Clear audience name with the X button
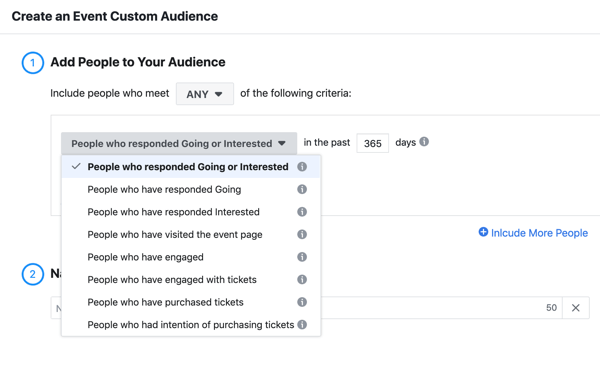This screenshot has width=600, height=371. (576, 308)
